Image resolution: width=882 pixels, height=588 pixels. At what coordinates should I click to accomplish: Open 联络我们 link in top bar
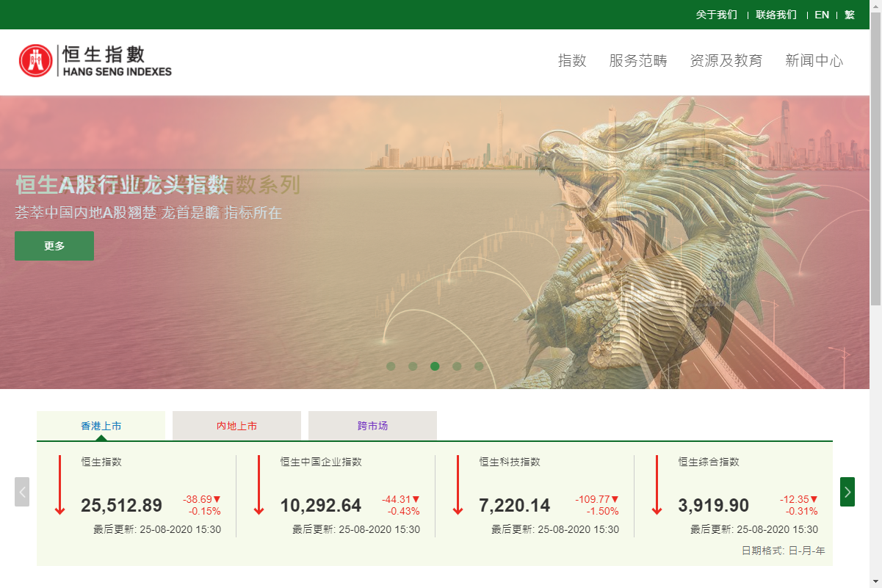[x=776, y=15]
